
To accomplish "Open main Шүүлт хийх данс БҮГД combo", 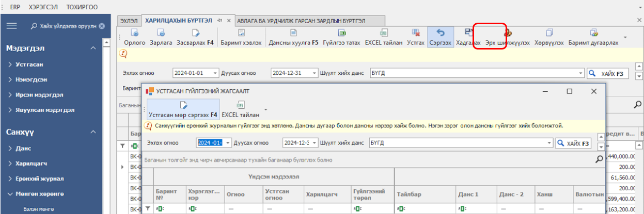I will click(580, 73).
